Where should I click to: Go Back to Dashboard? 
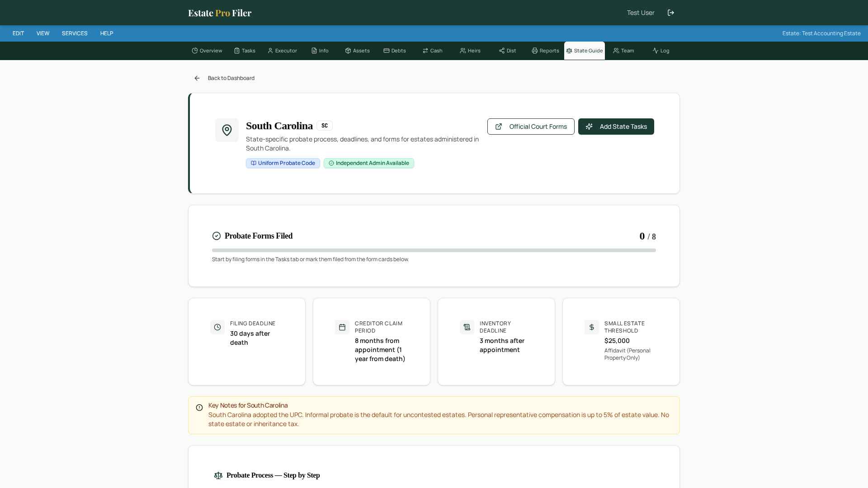(224, 78)
